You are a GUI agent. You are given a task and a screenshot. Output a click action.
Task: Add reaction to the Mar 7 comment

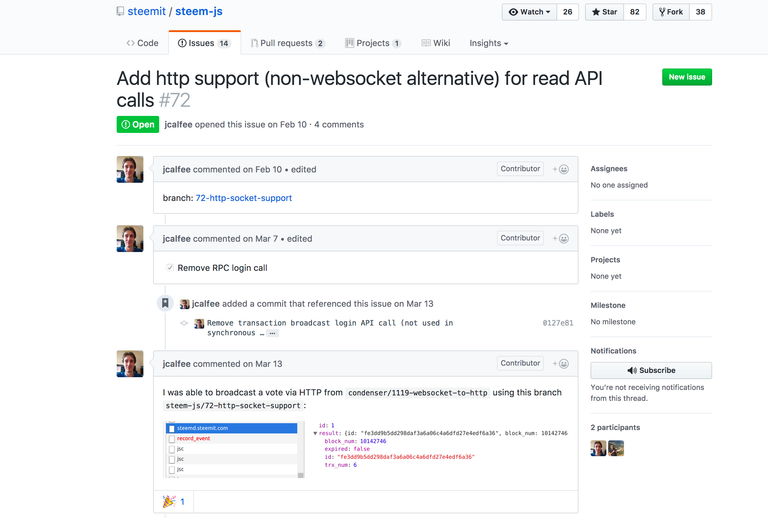(x=561, y=238)
